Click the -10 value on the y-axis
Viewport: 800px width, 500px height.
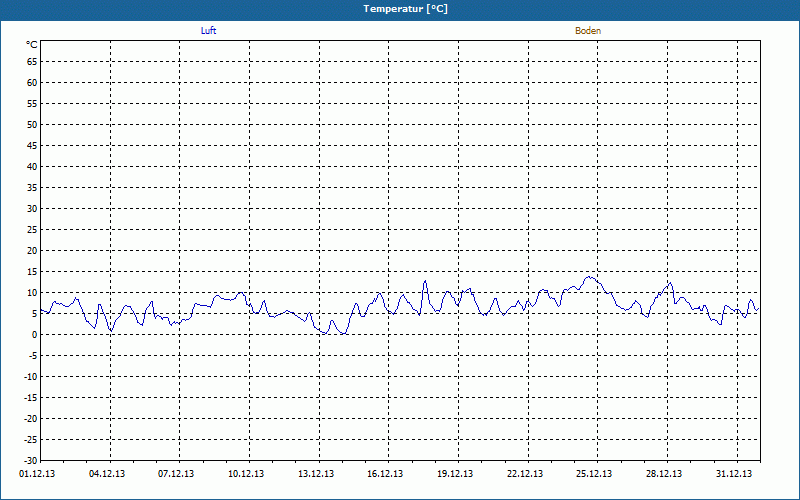coord(30,377)
